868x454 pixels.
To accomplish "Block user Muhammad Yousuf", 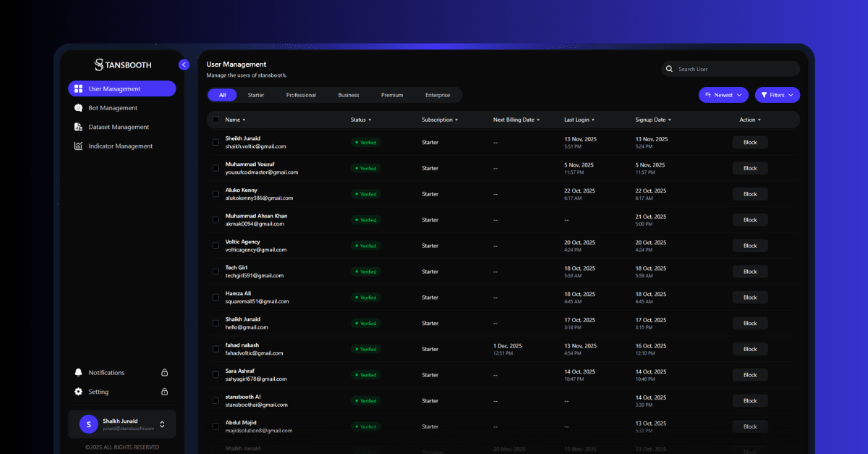I will point(750,168).
